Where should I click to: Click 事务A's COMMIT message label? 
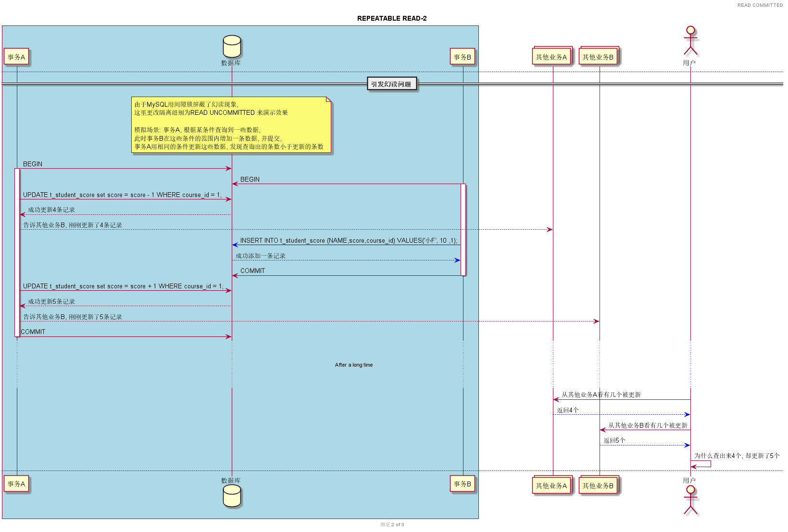(33, 332)
